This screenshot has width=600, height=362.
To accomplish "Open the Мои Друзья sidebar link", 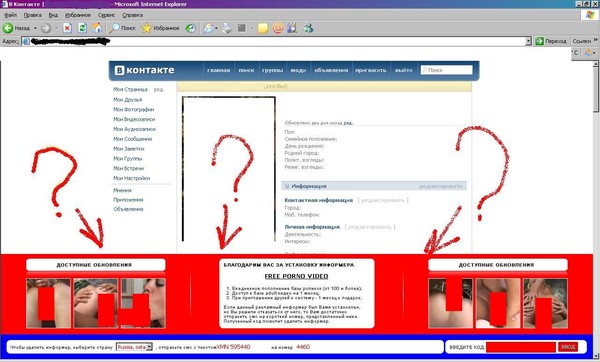I will pyautogui.click(x=127, y=99).
